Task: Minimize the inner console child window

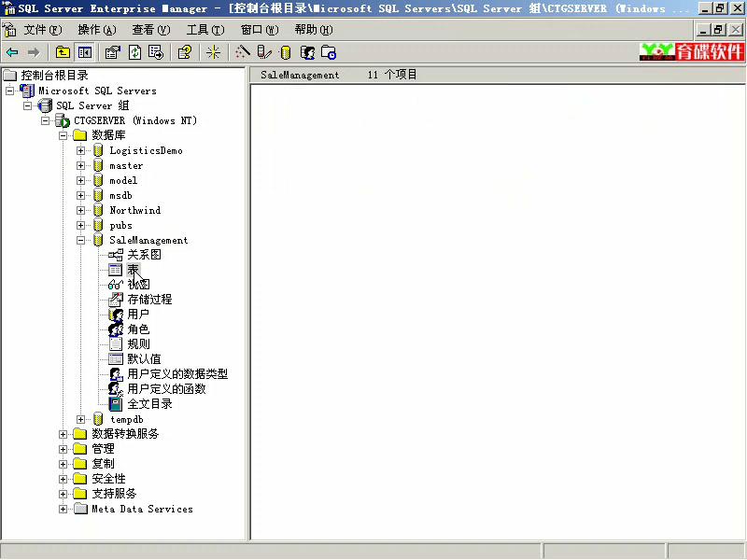Action: [703, 30]
